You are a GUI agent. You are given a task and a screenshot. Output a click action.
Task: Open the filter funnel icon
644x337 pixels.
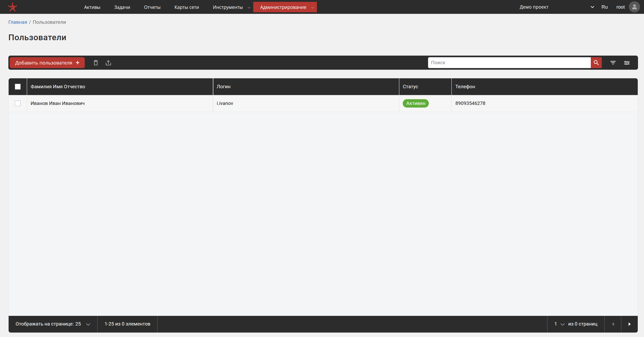click(613, 63)
